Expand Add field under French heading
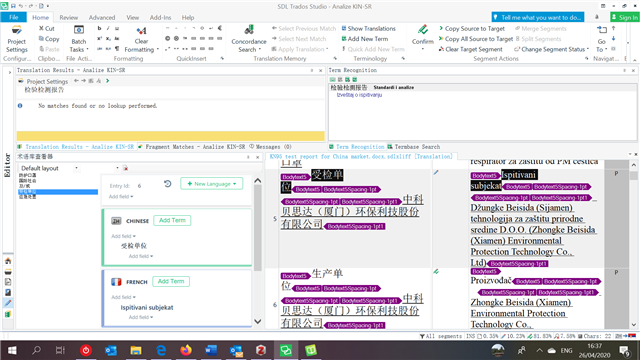 (123, 297)
